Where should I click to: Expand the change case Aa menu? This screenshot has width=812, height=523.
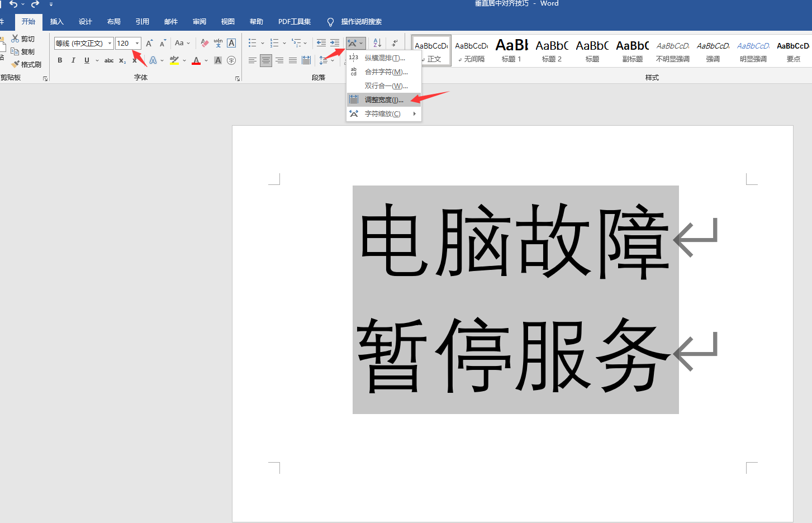tap(183, 43)
